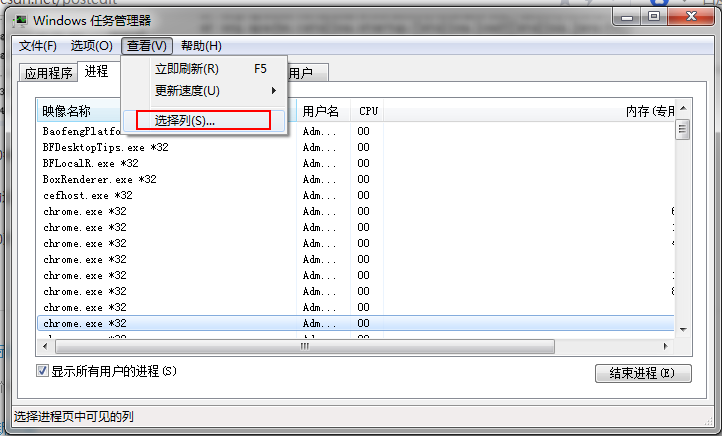The height and width of the screenshot is (436, 722).
Task: Select the BFDesktopTips.exe *32 process
Action: pyautogui.click(x=355, y=147)
